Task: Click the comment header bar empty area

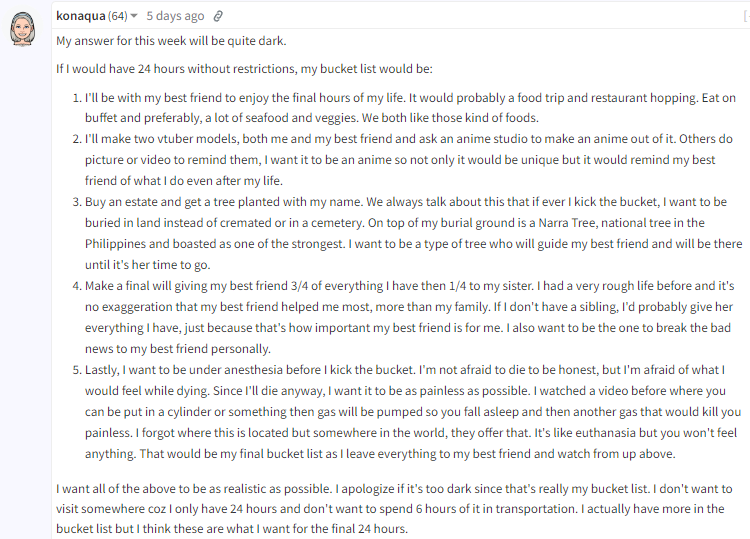Action: coord(478,16)
